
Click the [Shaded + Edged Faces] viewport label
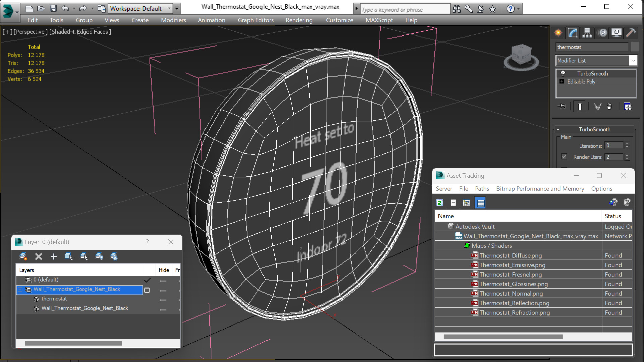pos(80,32)
